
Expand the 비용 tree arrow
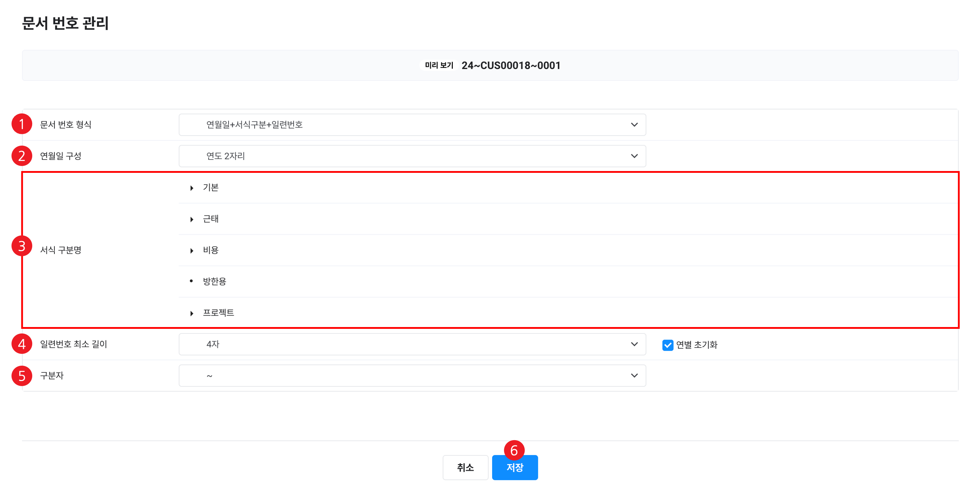192,250
